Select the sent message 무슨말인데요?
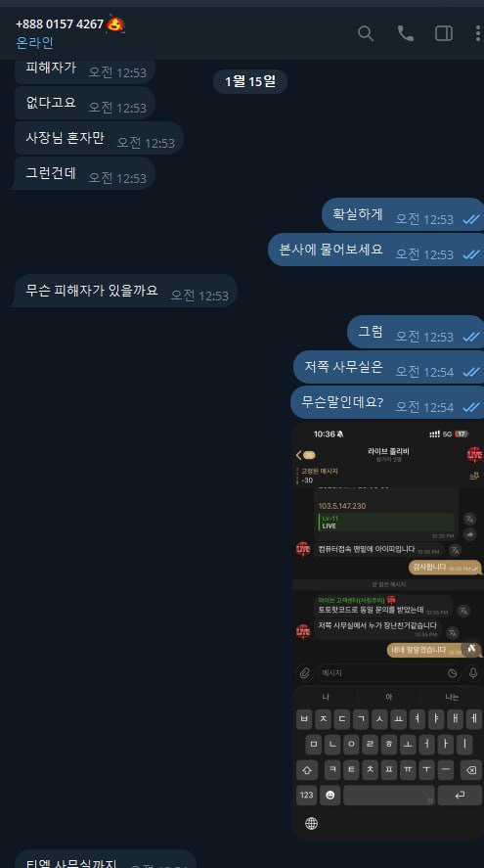 point(387,402)
